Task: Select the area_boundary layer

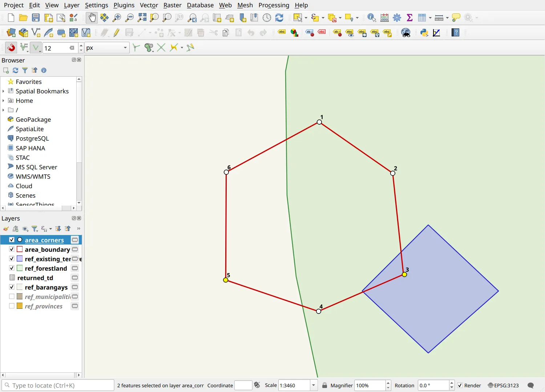Action: [47, 250]
